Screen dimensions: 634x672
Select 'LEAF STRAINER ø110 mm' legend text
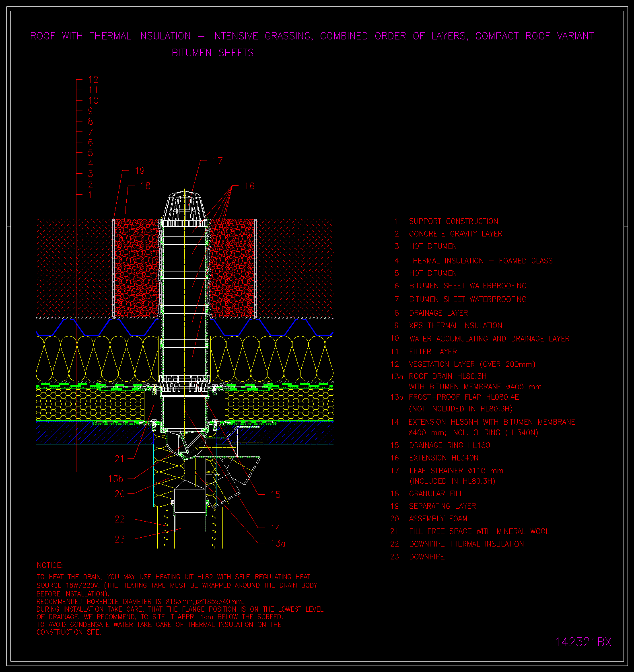coord(456,471)
